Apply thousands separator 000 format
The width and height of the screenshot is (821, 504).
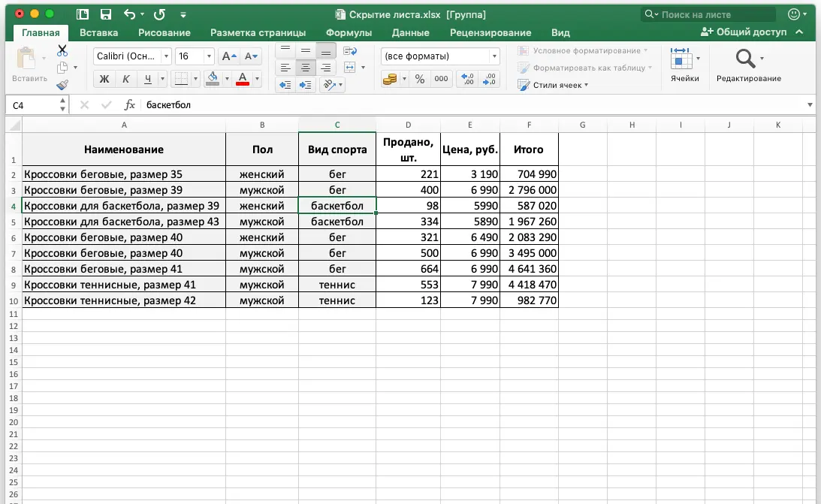[x=442, y=79]
